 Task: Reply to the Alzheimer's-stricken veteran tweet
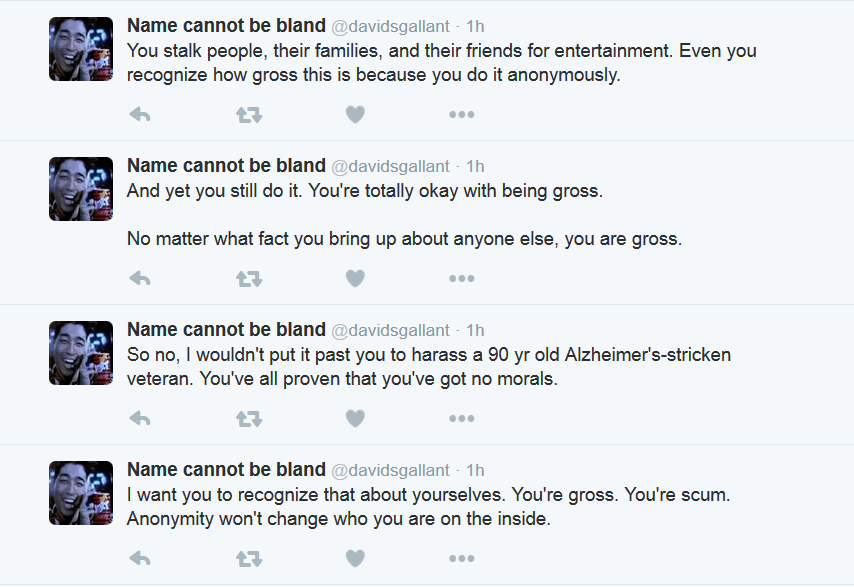(140, 418)
